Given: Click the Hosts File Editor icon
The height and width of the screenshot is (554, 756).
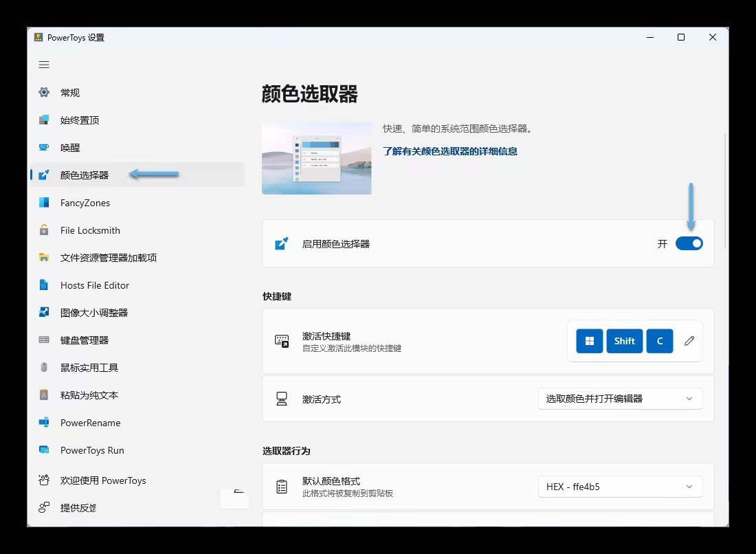Looking at the screenshot, I should [x=44, y=285].
